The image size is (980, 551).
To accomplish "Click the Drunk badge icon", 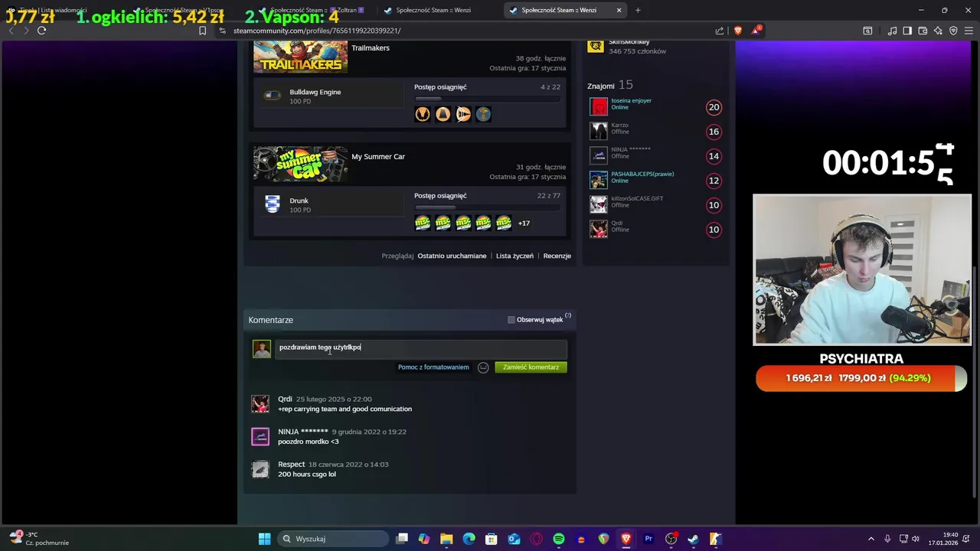I will [272, 204].
